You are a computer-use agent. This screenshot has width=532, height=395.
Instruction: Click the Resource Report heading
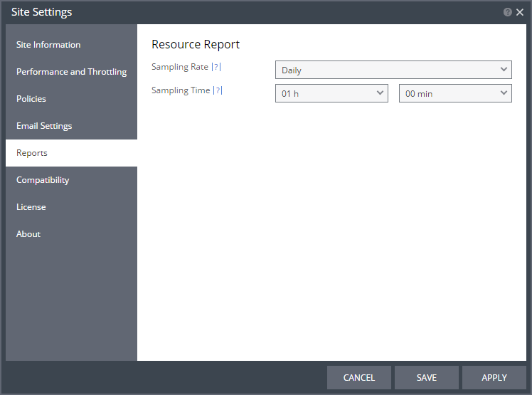click(196, 45)
